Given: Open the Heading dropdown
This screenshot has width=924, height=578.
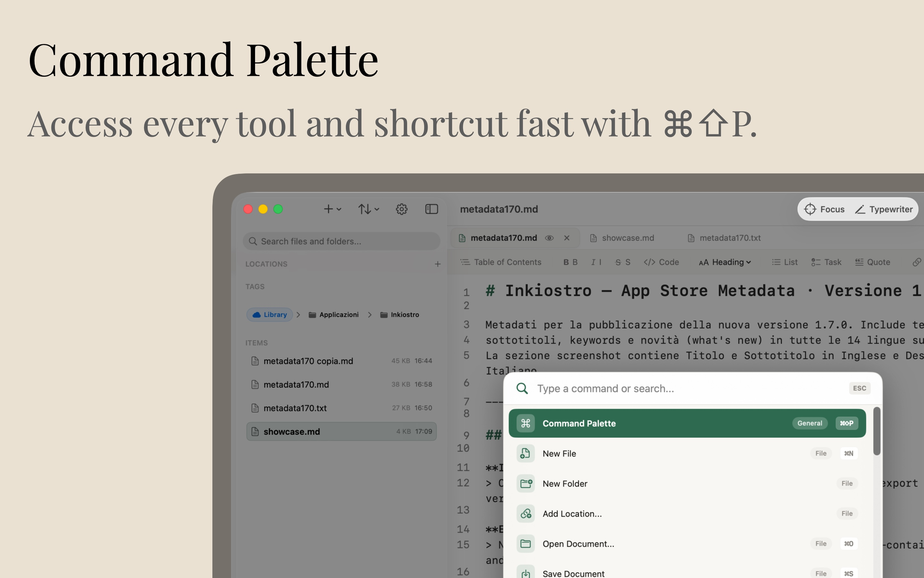Looking at the screenshot, I should pos(725,262).
